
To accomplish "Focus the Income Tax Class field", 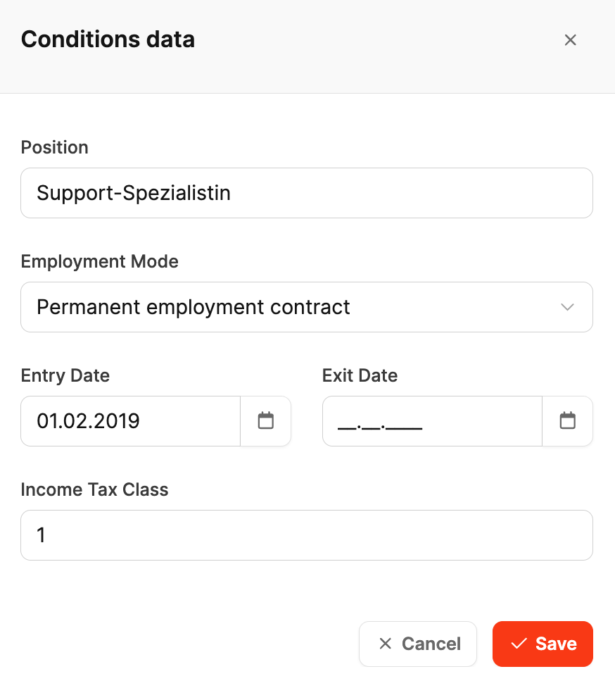I will pyautogui.click(x=307, y=535).
